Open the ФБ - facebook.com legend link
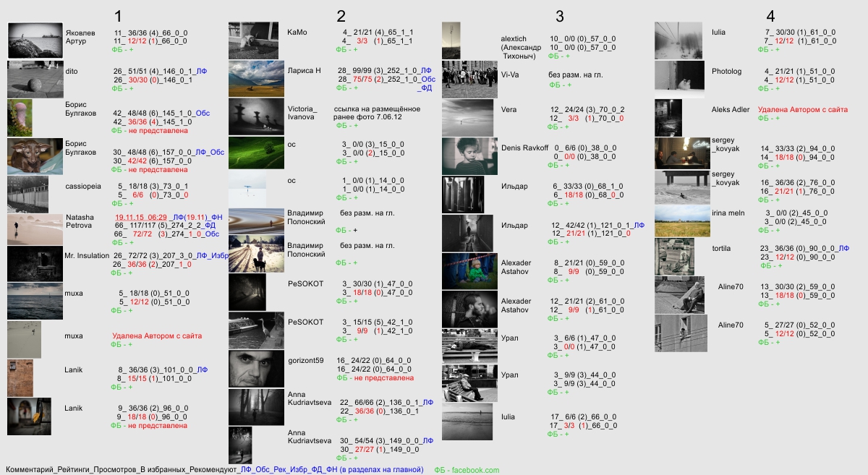This screenshot has height=475, width=868. 467,470
